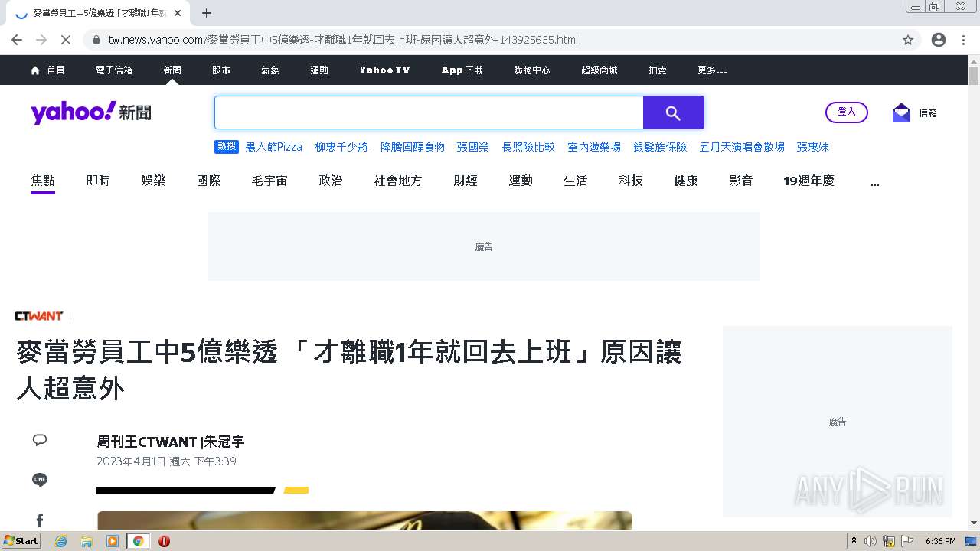Search trending topic 五月天演唱會散場
The width and height of the screenshot is (980, 551).
coord(742,147)
